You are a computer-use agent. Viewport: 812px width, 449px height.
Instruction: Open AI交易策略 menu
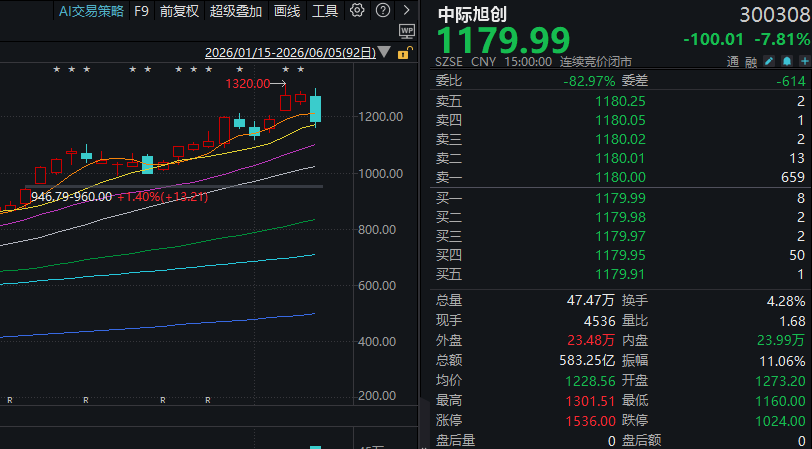[91, 11]
